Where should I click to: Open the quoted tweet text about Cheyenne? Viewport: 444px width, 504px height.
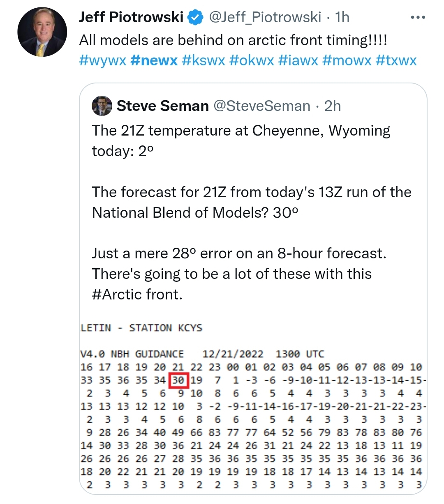[252, 212]
